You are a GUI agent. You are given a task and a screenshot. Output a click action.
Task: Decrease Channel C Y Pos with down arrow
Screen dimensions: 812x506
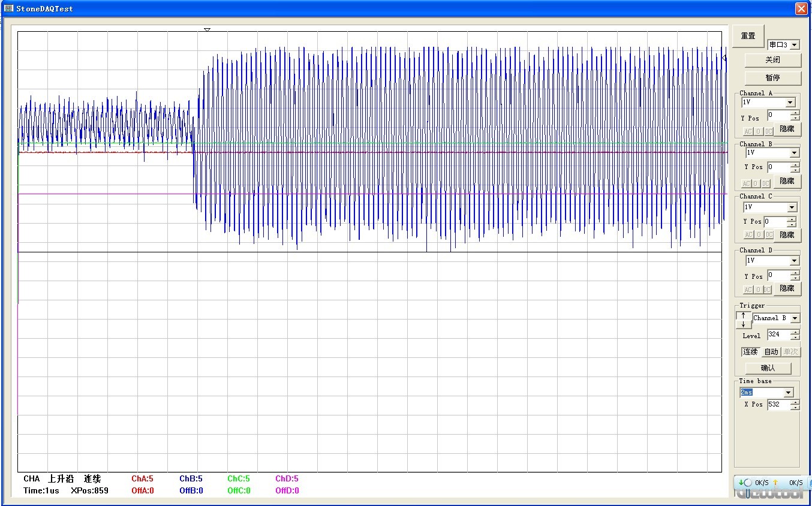point(792,225)
